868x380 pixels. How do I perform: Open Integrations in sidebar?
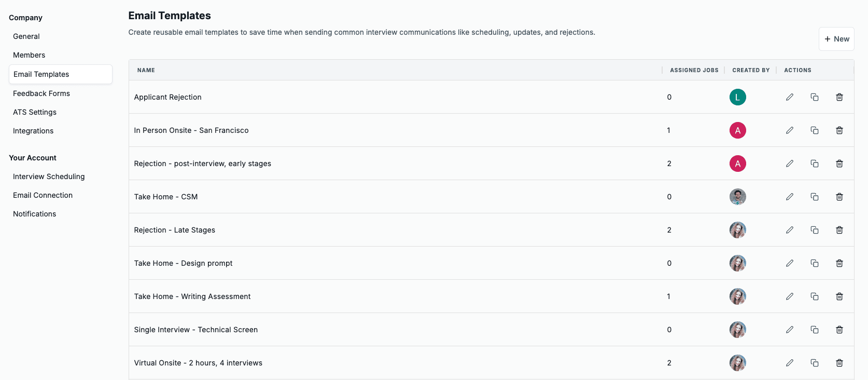click(x=33, y=131)
